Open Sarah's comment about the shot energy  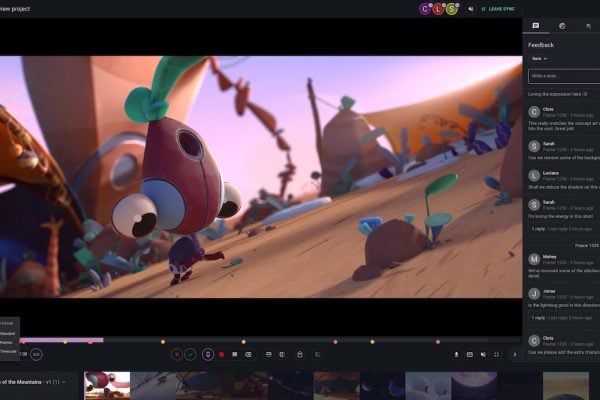(563, 209)
